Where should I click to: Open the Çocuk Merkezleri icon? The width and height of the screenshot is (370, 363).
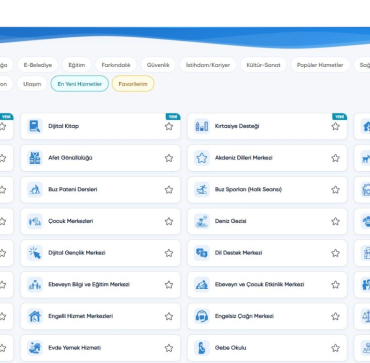(35, 221)
